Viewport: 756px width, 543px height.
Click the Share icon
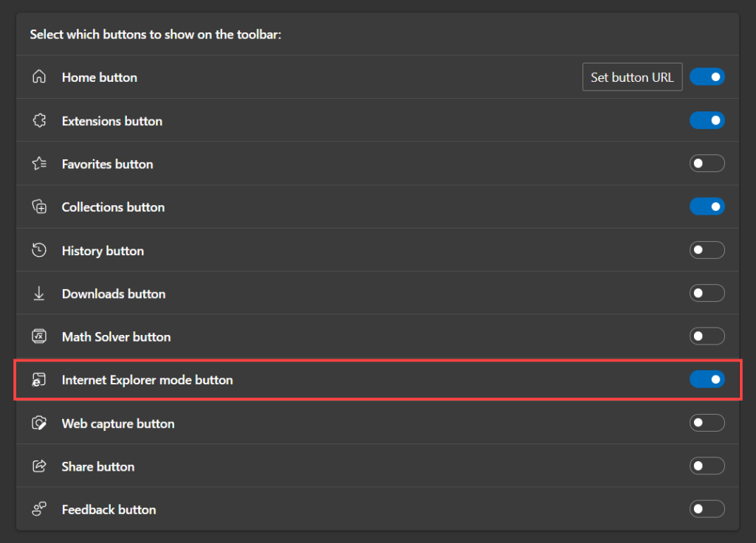(x=39, y=466)
